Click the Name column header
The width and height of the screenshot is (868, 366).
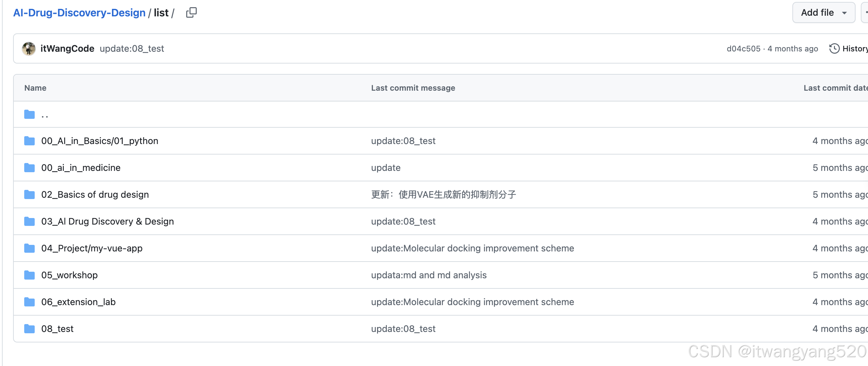coord(35,88)
